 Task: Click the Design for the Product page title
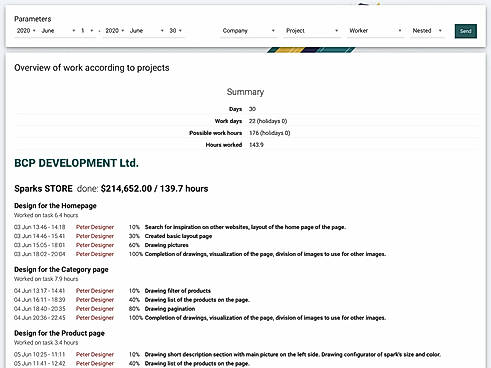coord(59,333)
